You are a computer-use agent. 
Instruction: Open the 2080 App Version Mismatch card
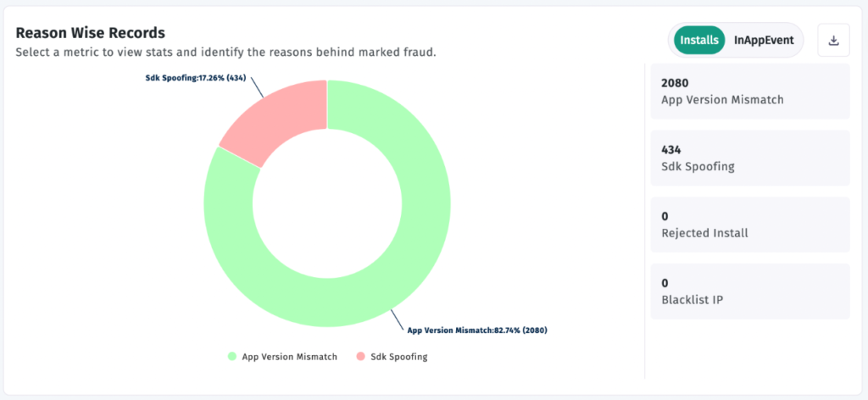749,92
